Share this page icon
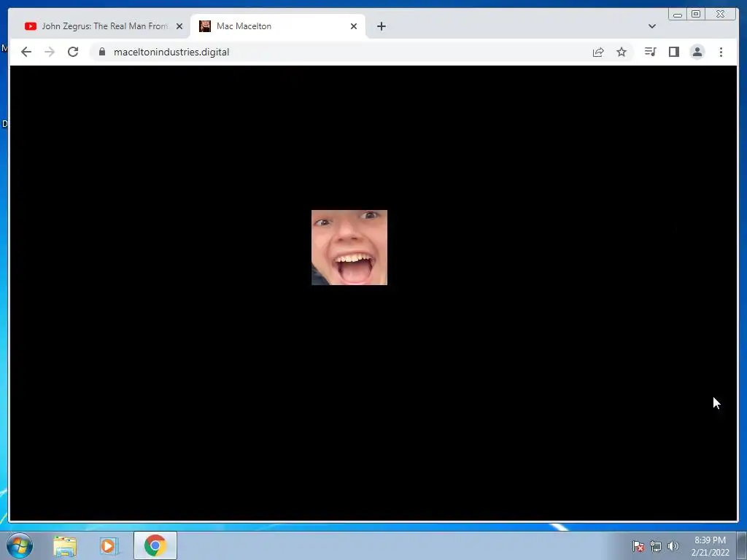The width and height of the screenshot is (747, 560). 598,52
